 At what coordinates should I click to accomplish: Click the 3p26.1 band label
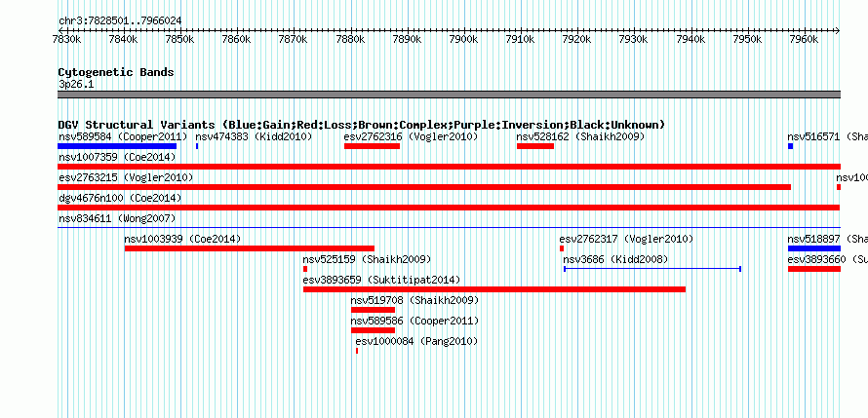[x=76, y=84]
